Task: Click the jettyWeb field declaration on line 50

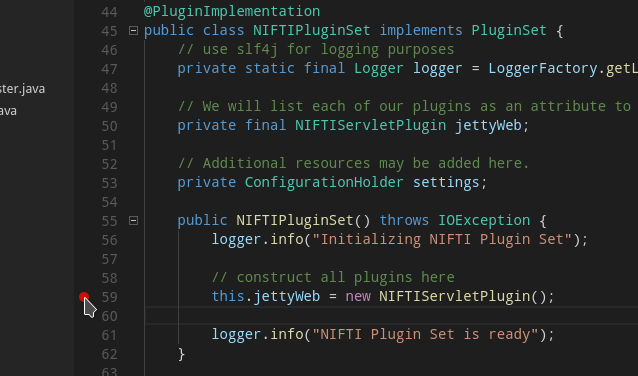Action: coord(488,125)
